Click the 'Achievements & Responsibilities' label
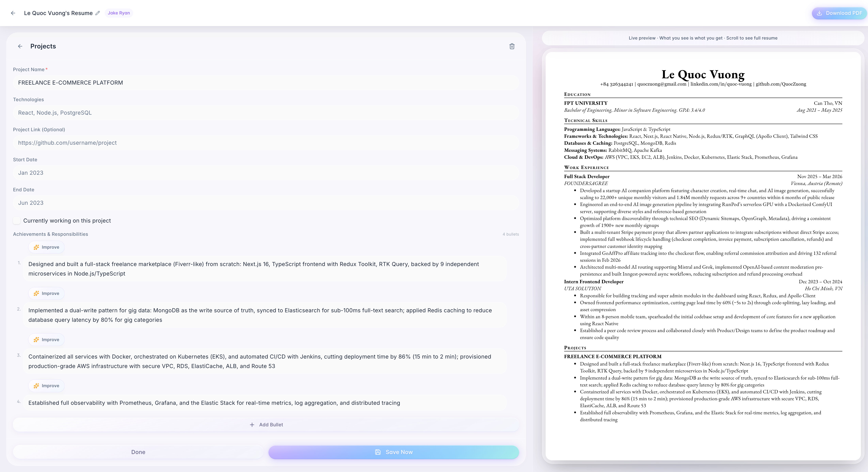The height and width of the screenshot is (472, 868). point(51,234)
